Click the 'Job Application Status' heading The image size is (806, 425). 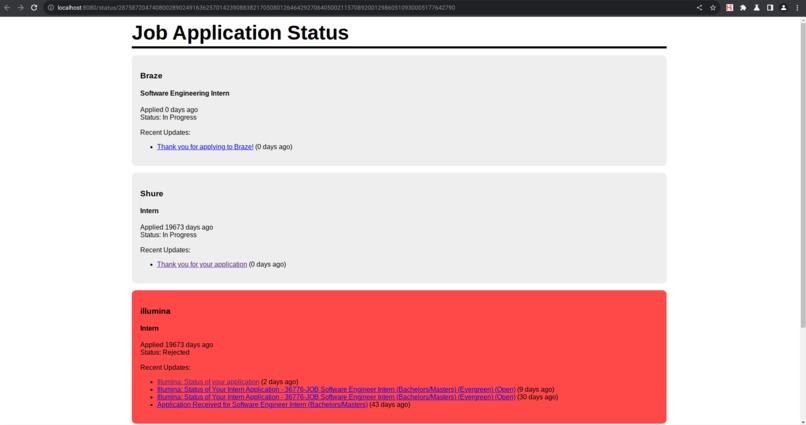[x=240, y=32]
